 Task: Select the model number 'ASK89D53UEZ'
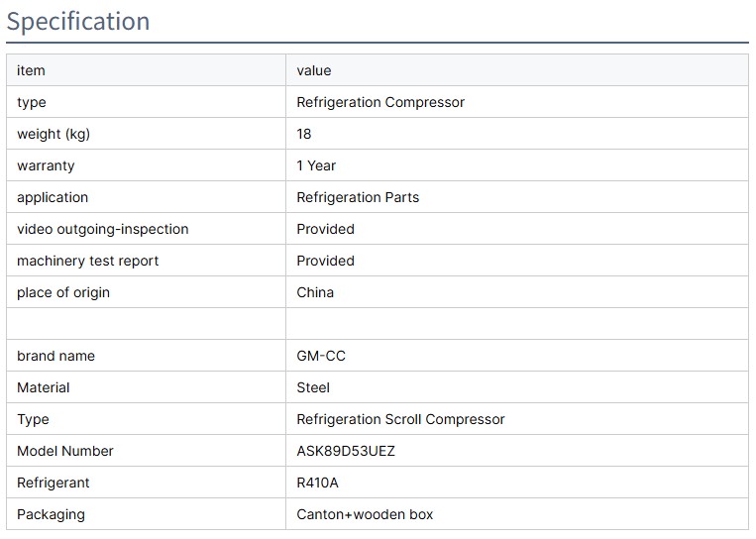click(x=346, y=451)
